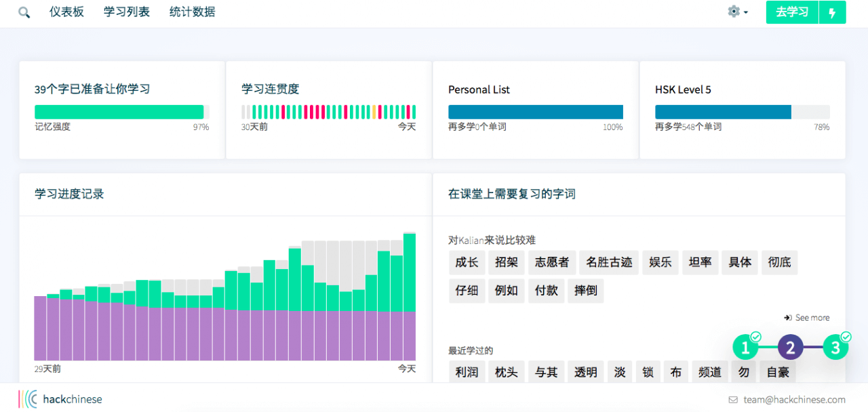The width and height of the screenshot is (868, 412).
Task: Open the word chip 透明
Action: pyautogui.click(x=586, y=372)
